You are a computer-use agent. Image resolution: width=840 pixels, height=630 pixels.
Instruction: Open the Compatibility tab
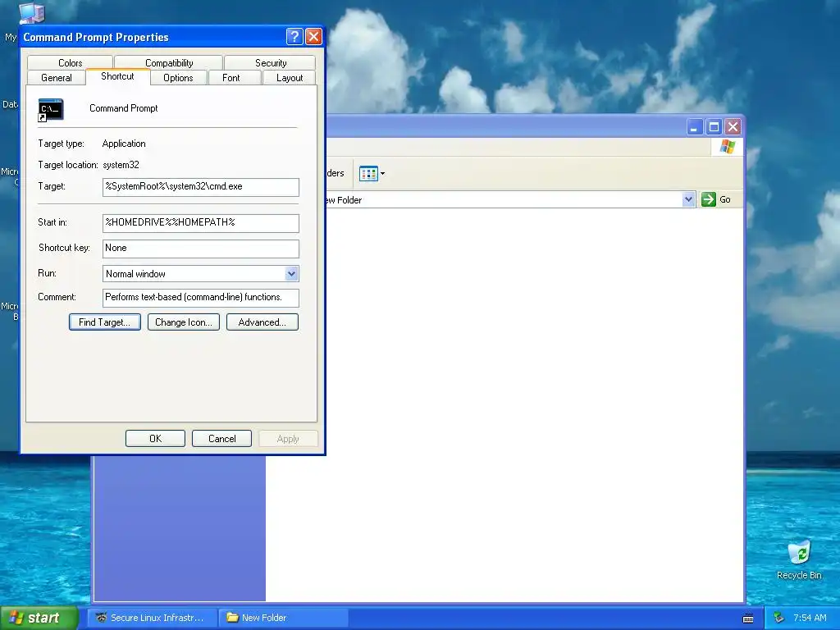169,62
